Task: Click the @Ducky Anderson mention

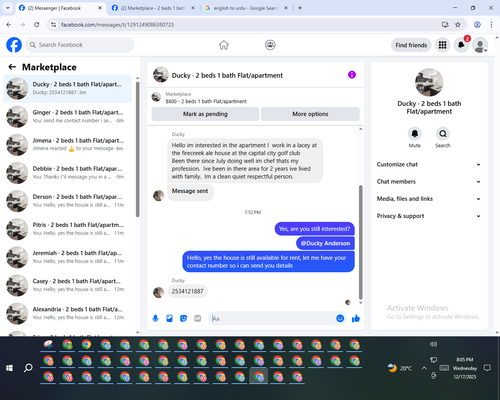Action: [325, 243]
